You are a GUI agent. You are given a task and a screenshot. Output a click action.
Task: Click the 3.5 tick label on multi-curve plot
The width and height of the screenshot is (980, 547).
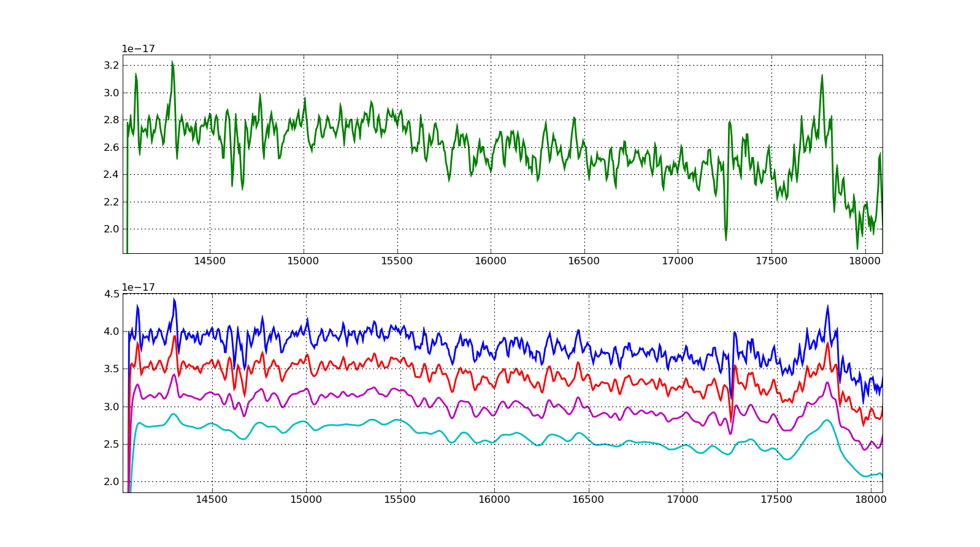tap(112, 369)
